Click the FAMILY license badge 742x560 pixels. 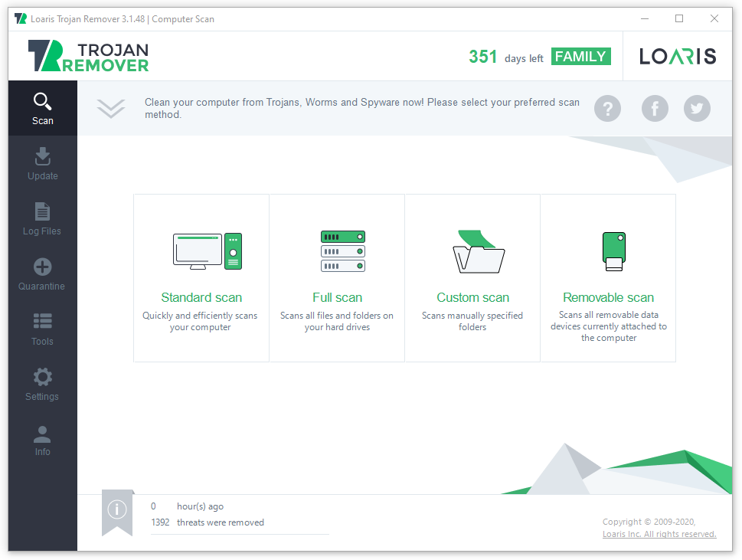pyautogui.click(x=580, y=57)
